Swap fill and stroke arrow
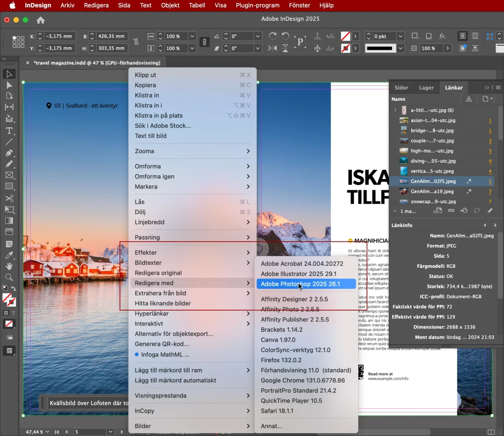 (13, 288)
